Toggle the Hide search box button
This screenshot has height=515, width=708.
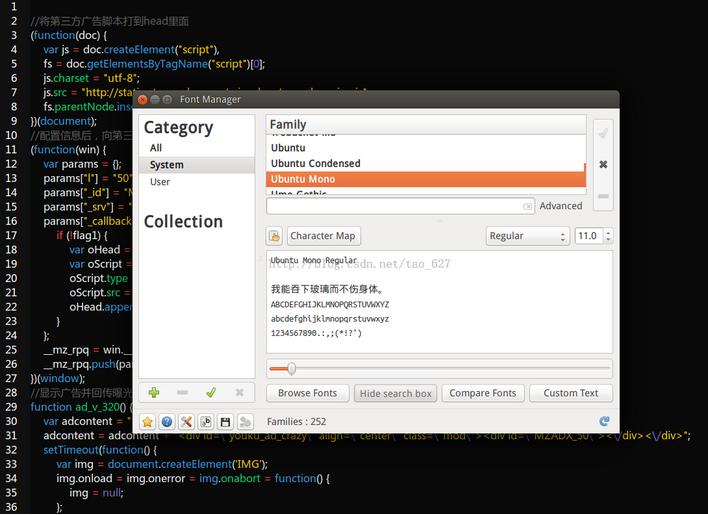tap(395, 393)
